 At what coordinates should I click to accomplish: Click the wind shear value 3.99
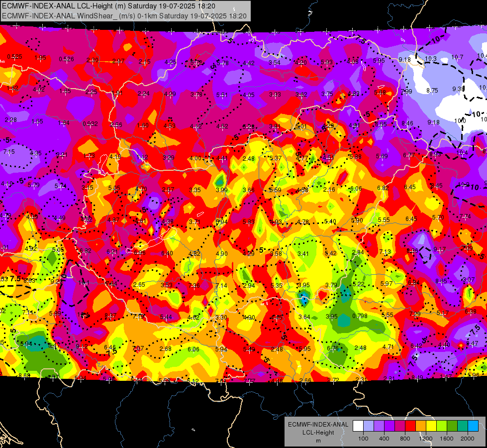[x=222, y=190]
